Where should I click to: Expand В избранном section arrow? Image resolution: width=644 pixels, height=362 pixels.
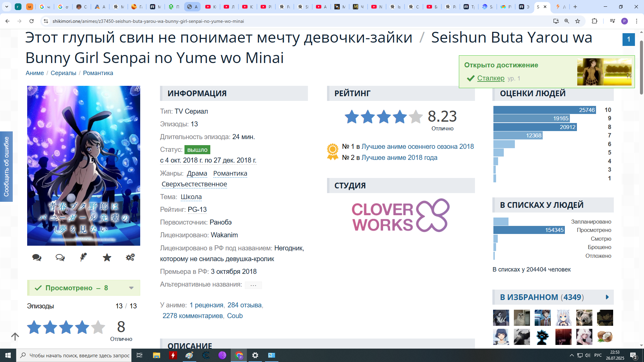[607, 297]
